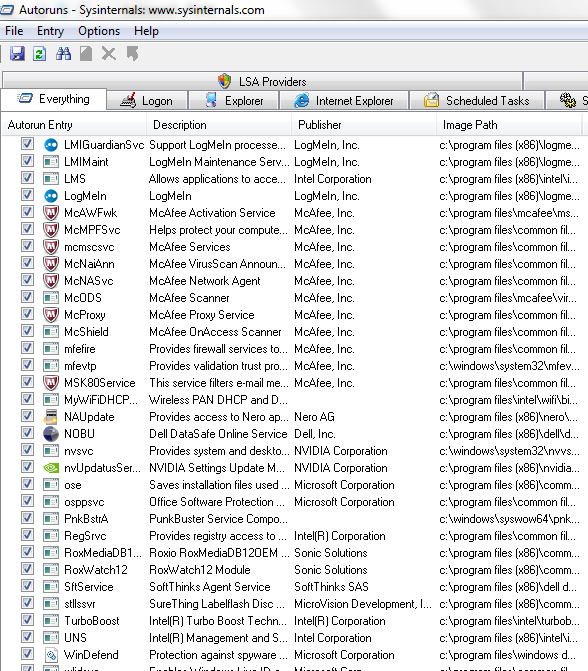The height and width of the screenshot is (671, 588).
Task: Click the McNASvc McAfee shield icon
Action: [51, 281]
